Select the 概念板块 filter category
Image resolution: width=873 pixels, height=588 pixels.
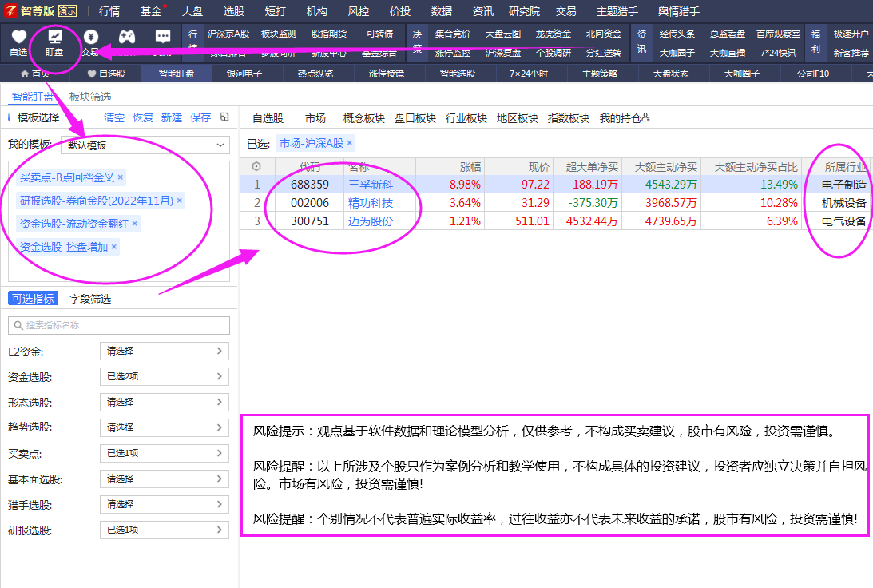364,118
